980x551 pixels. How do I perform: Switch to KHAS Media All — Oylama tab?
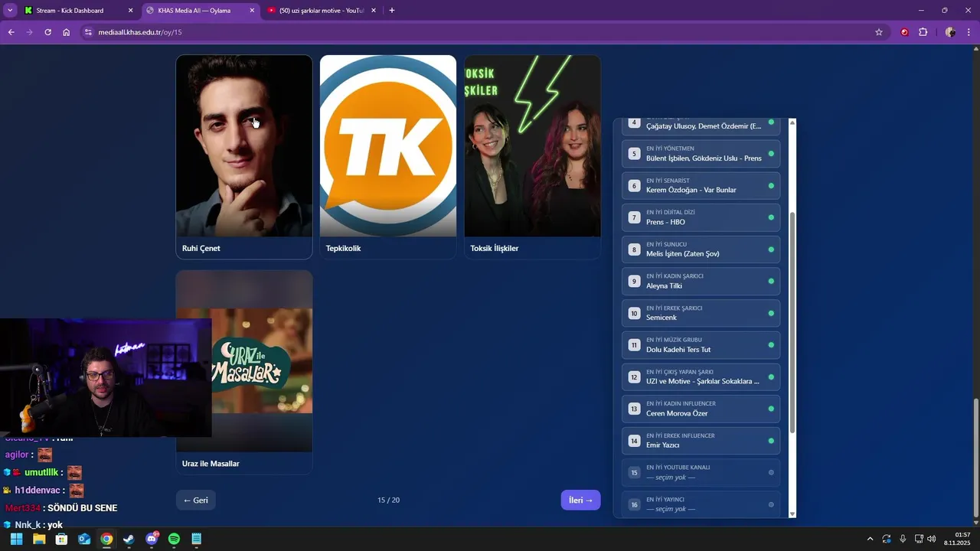[x=201, y=11]
